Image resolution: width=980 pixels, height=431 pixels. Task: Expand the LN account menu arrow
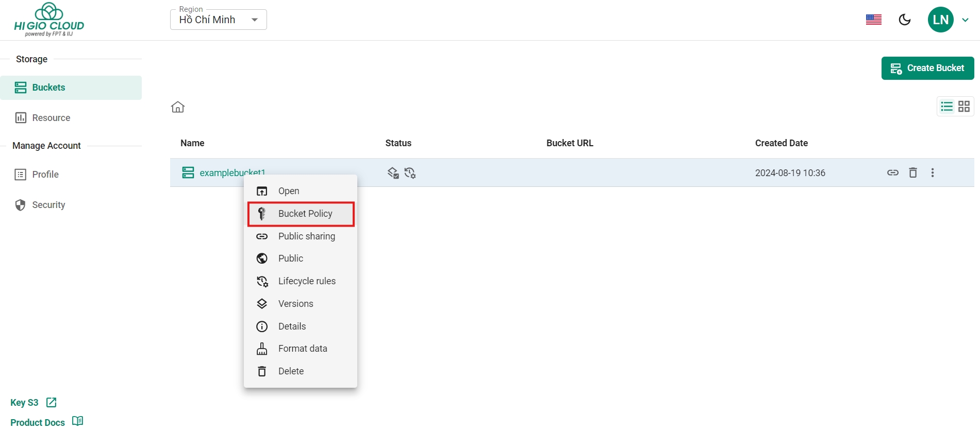[965, 20]
